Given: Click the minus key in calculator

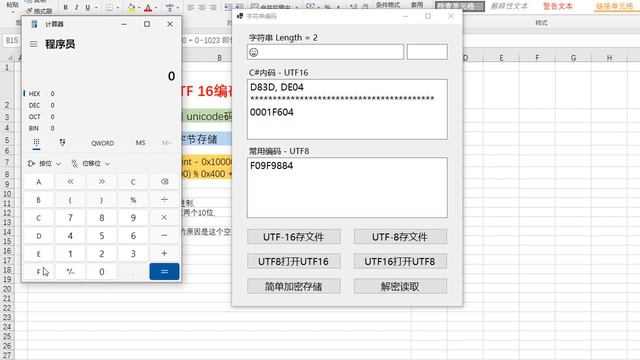Looking at the screenshot, I should pos(164,236).
